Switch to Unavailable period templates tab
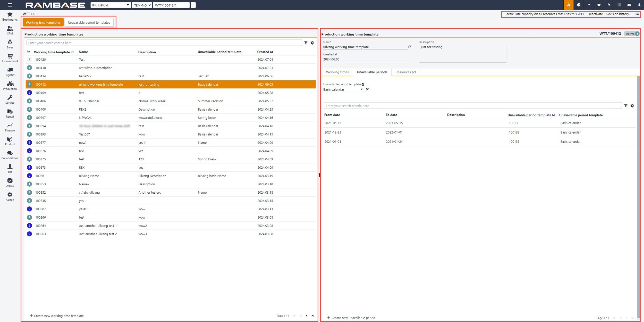 click(89, 22)
